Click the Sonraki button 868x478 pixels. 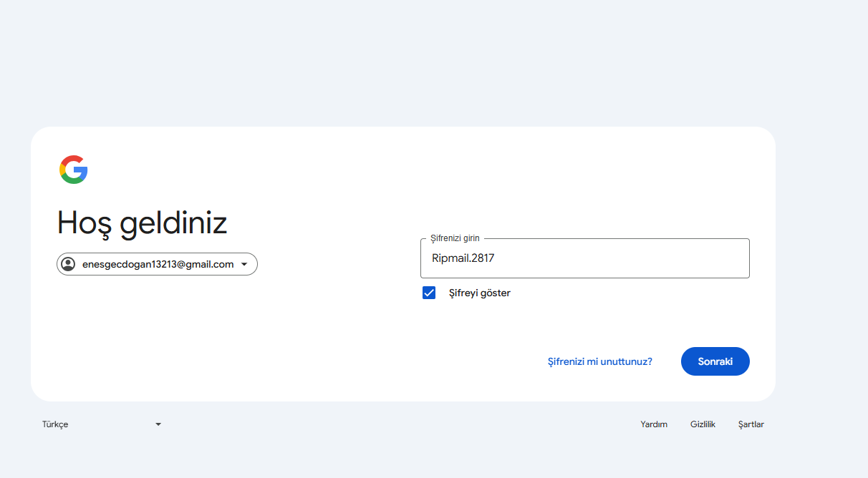pos(715,361)
